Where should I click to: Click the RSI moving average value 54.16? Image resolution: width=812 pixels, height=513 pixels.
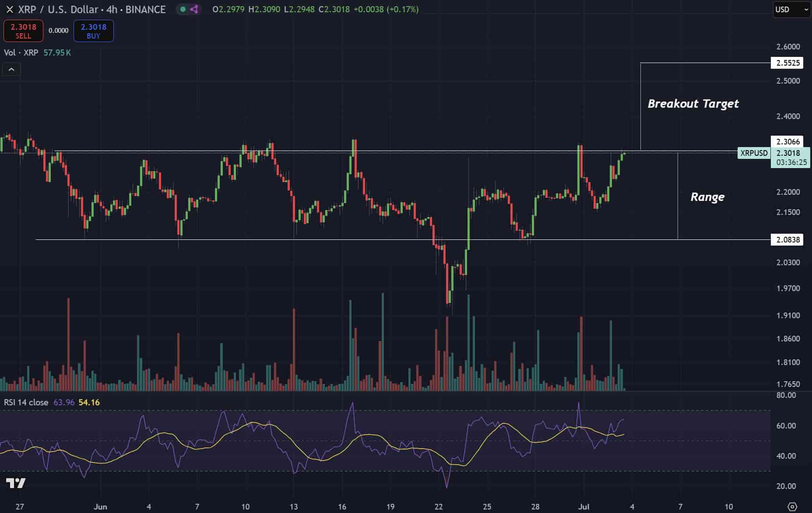(89, 402)
